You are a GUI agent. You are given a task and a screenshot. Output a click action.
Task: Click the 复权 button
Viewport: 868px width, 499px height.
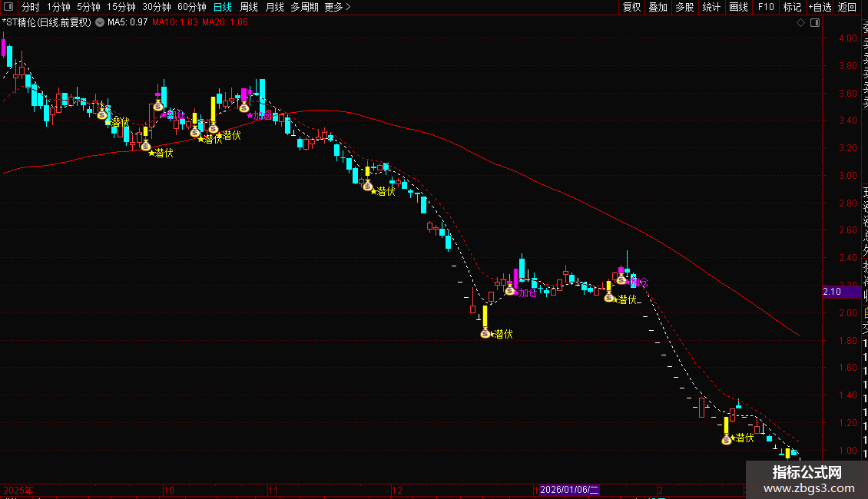point(631,7)
